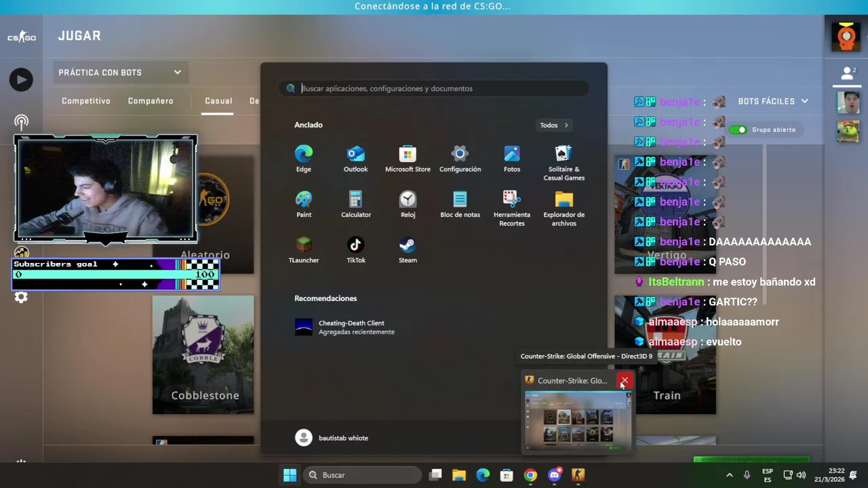Open CS:GO settings gear icon

tap(21, 298)
